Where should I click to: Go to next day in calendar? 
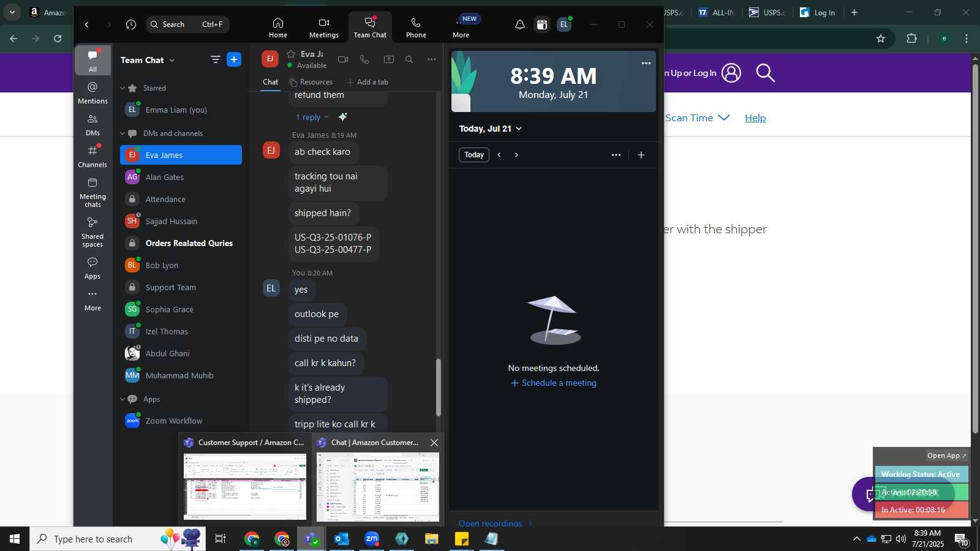click(516, 155)
